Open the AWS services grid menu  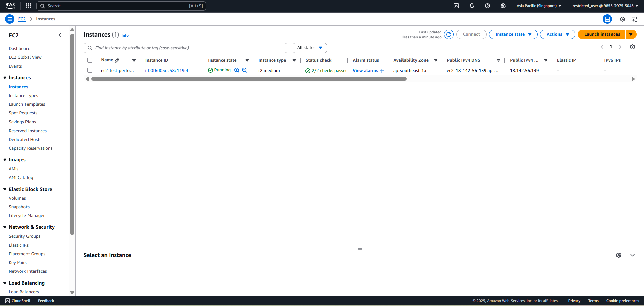[28, 6]
